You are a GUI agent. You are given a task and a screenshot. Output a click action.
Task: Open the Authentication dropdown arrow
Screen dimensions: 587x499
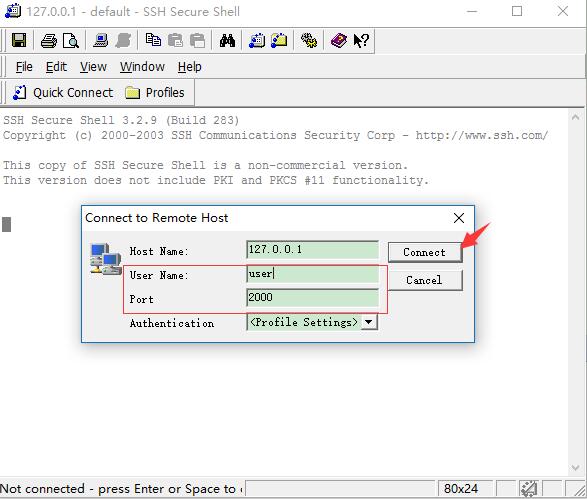pyautogui.click(x=369, y=322)
